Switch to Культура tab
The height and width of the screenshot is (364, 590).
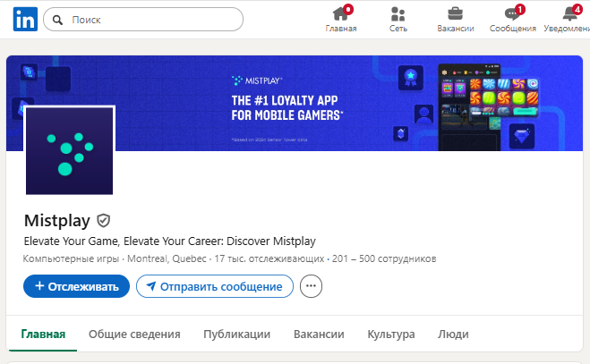391,334
